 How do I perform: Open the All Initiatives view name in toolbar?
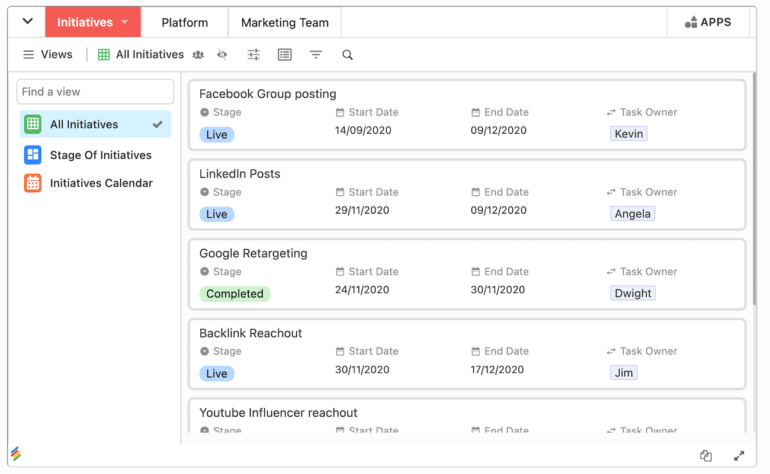tap(150, 55)
